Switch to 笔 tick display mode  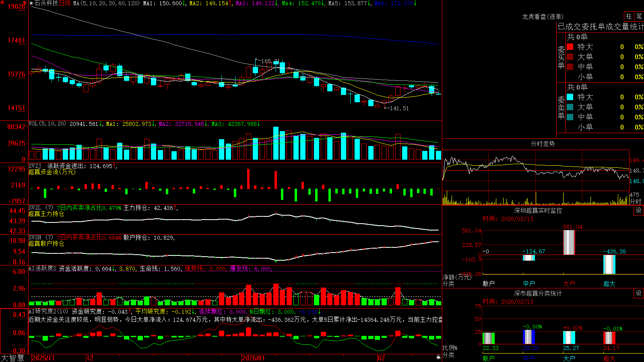tap(639, 16)
